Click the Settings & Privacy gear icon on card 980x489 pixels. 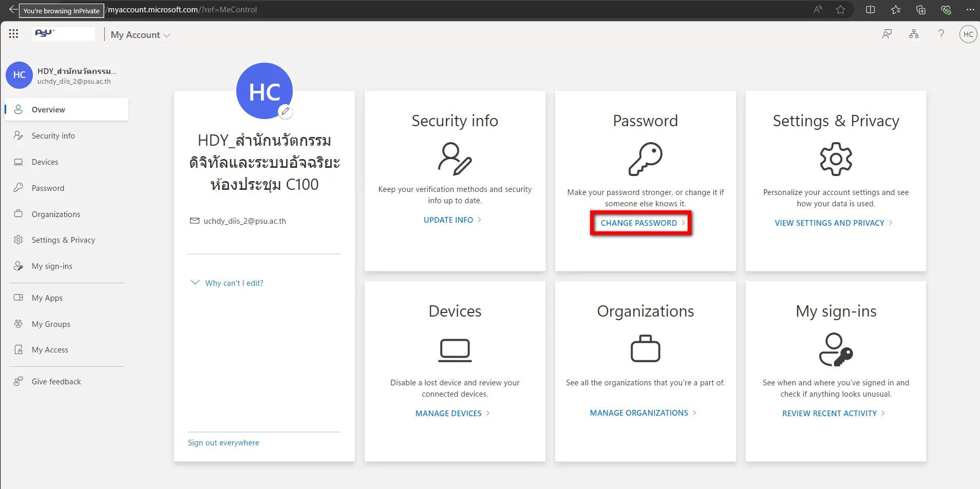836,159
